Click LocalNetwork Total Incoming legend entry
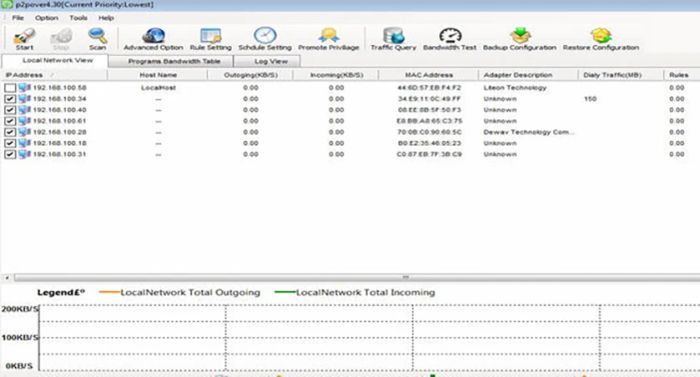Viewport: 700px width, 377px height. pos(355,293)
